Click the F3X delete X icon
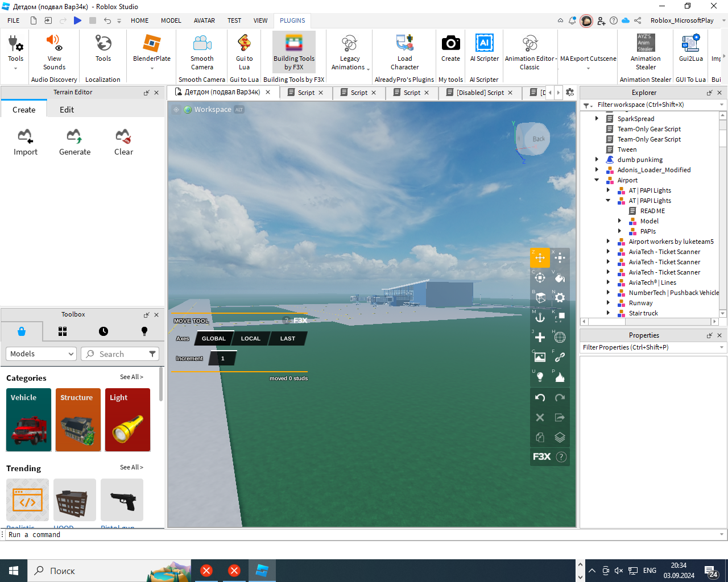Screen dimensions: 728x582 540,417
